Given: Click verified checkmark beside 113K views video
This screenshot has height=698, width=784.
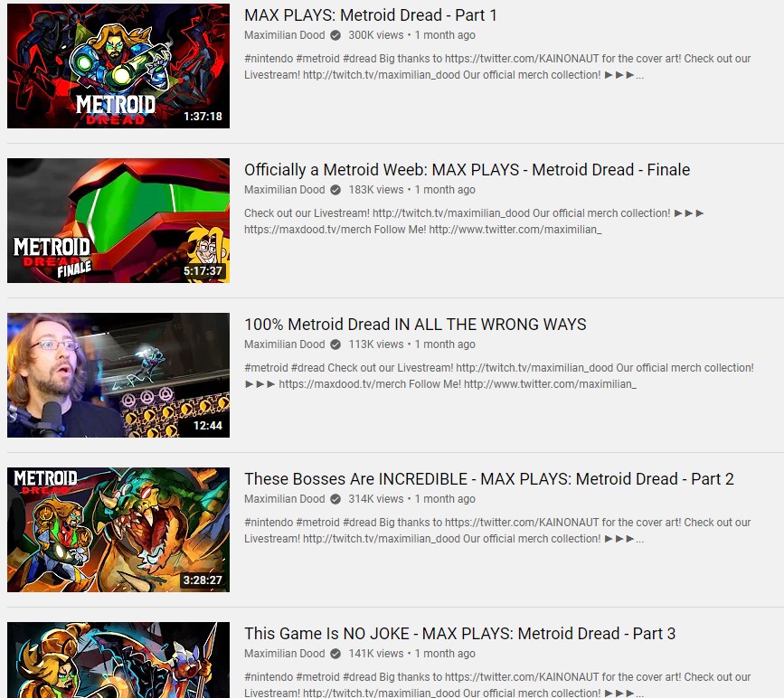Looking at the screenshot, I should [x=336, y=344].
